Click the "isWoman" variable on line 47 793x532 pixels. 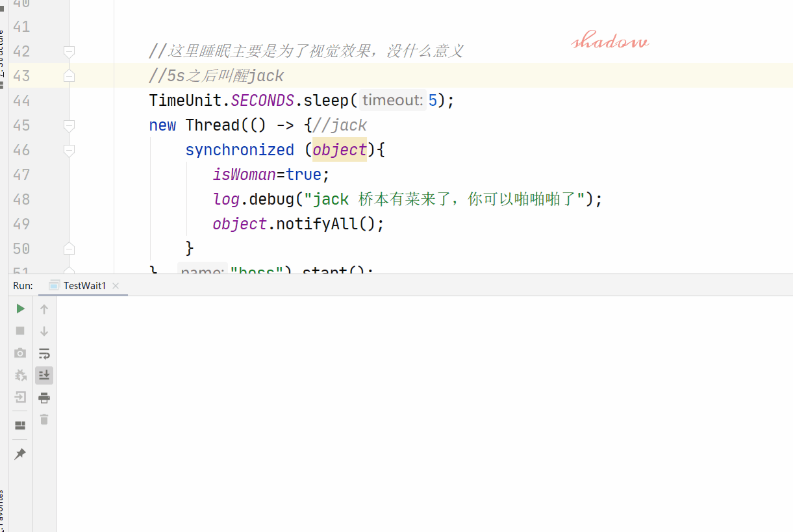244,175
